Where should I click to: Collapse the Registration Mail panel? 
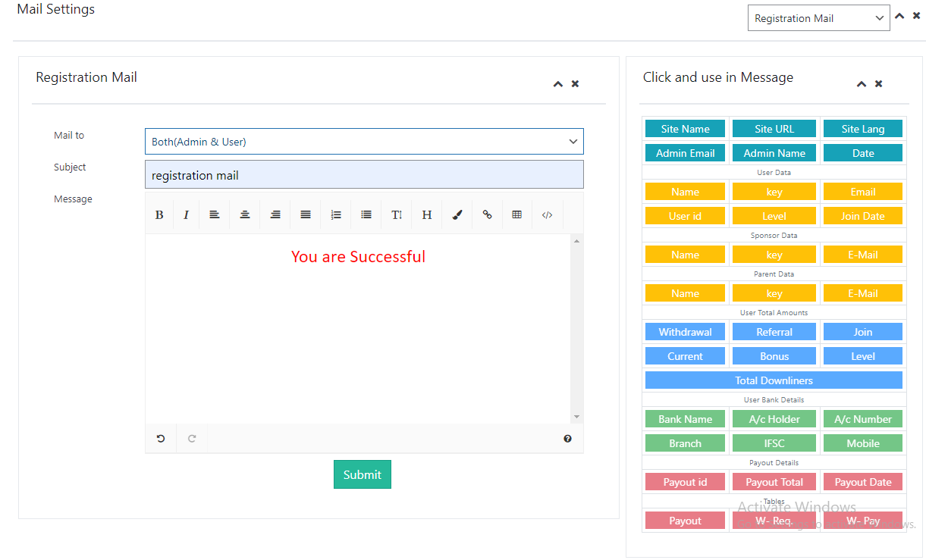tap(558, 84)
